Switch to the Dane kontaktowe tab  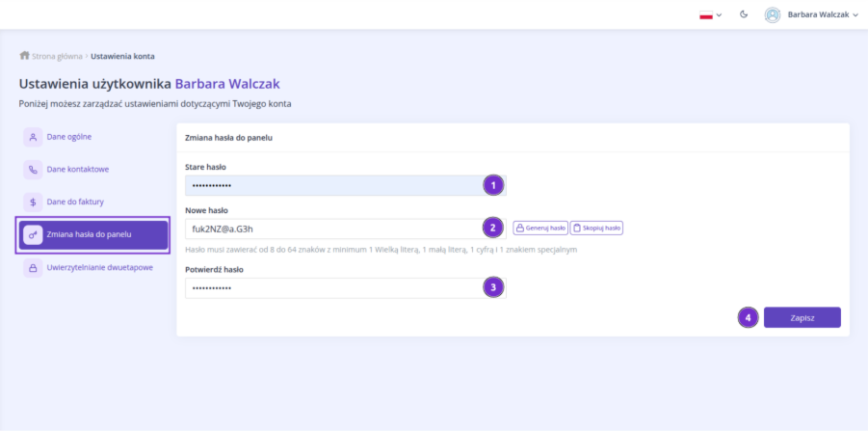point(77,169)
